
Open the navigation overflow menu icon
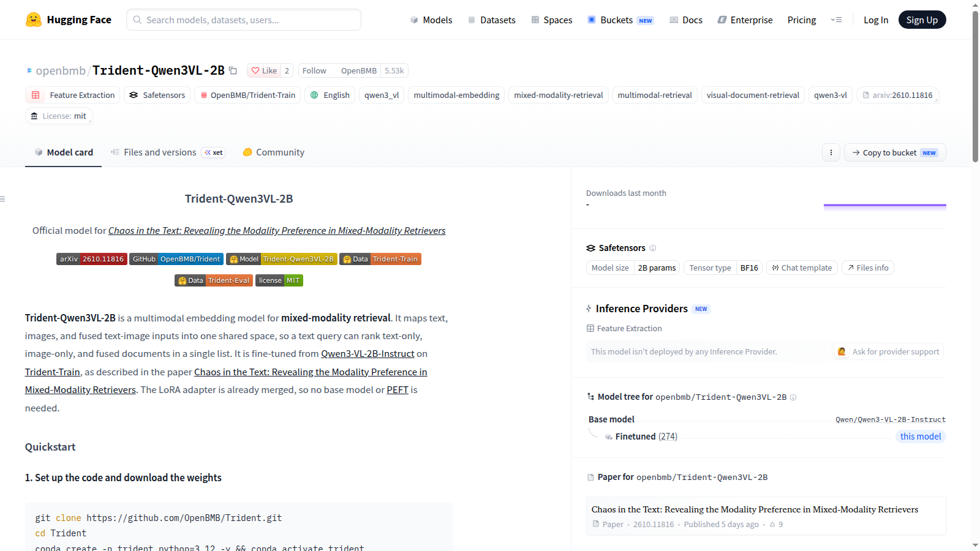pyautogui.click(x=836, y=20)
